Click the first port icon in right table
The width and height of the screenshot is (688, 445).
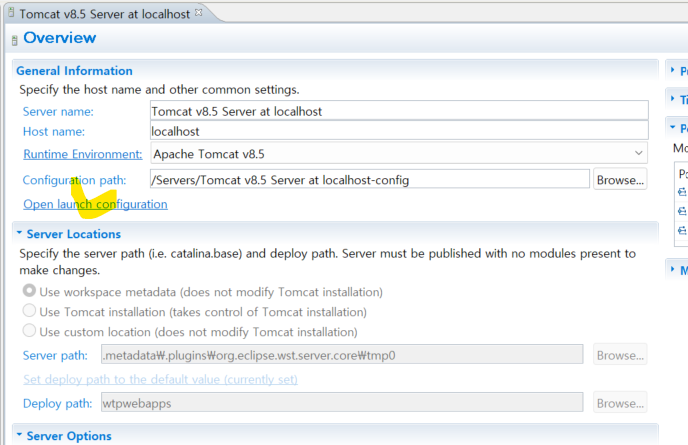[x=682, y=192]
